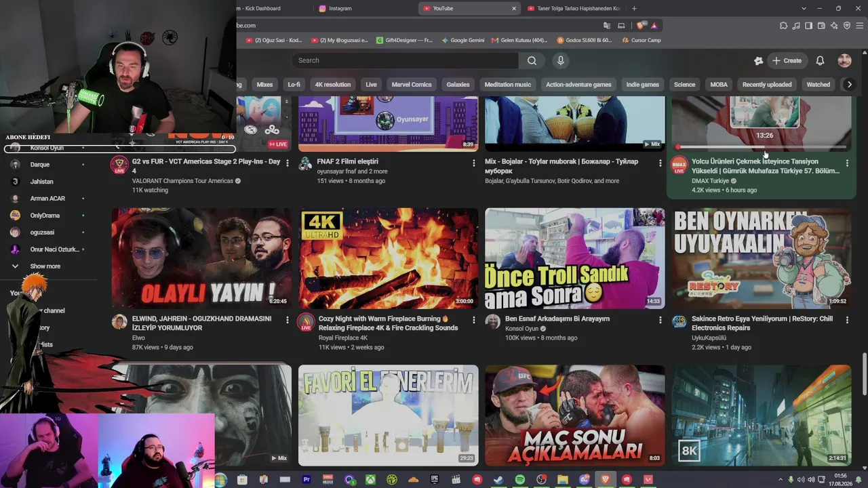Open the Cursor Camp bookmark

(x=640, y=40)
